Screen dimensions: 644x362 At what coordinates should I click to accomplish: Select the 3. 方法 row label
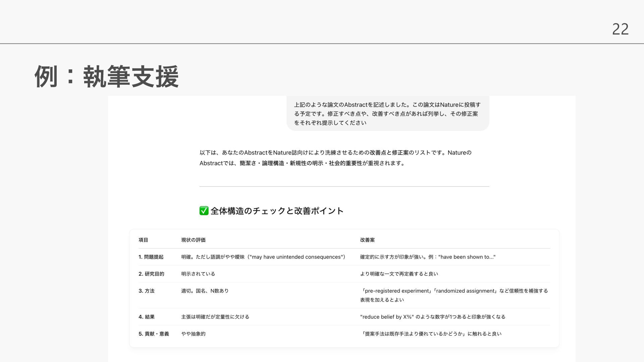coord(147,291)
